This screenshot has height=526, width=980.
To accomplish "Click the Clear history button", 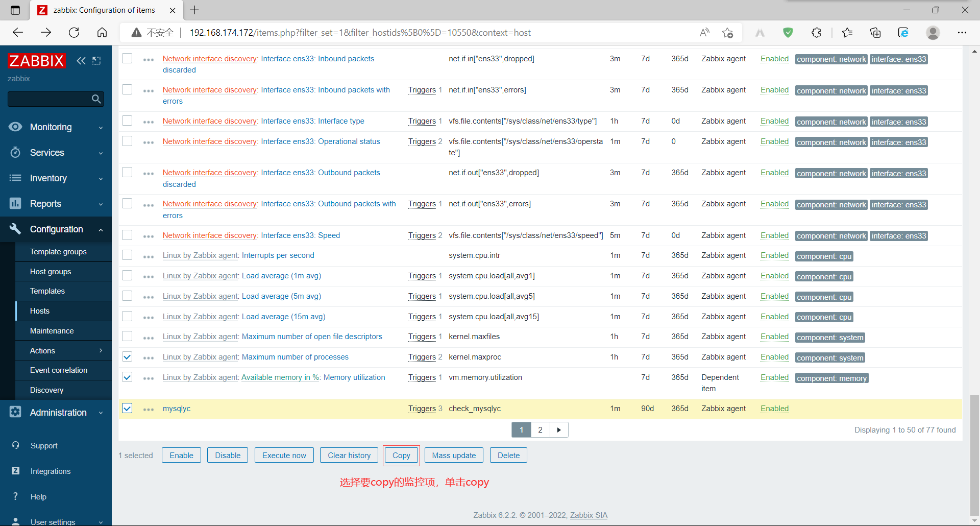I will pyautogui.click(x=349, y=455).
